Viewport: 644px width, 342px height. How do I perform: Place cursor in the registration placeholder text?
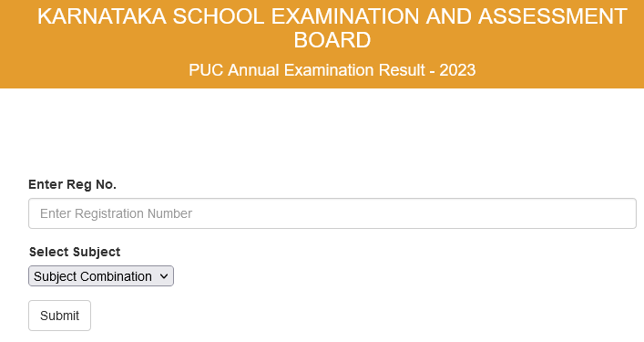point(116,213)
